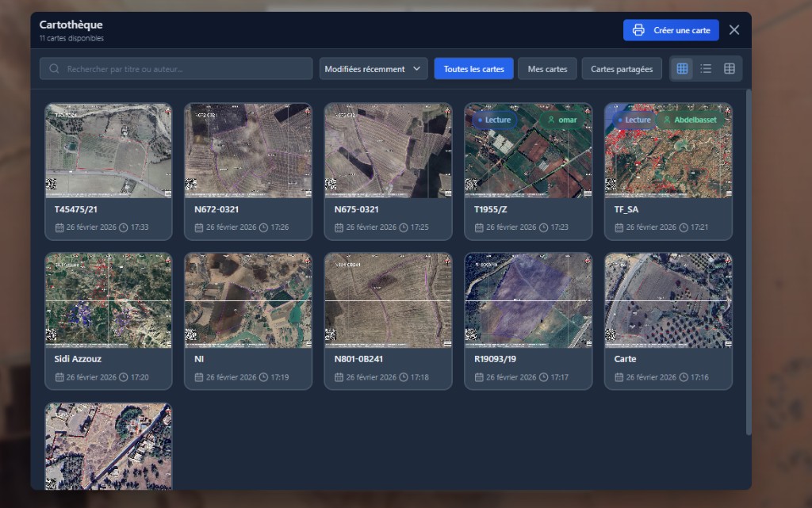The height and width of the screenshot is (508, 812).
Task: Focus the search by title or author field
Action: (176, 69)
